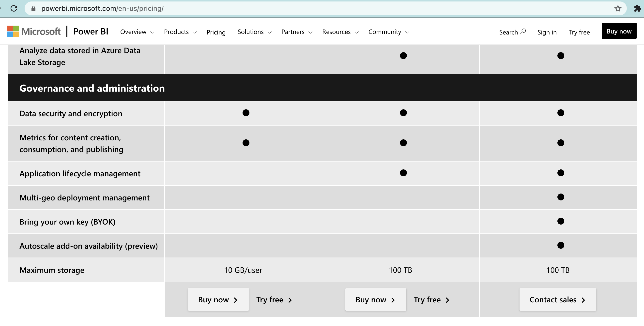Open the browser extensions puzzle icon
The width and height of the screenshot is (644, 326).
[638, 9]
